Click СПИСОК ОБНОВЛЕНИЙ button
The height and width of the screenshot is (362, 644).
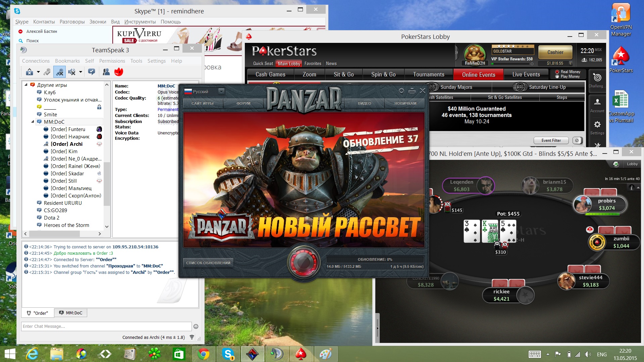coord(208,263)
